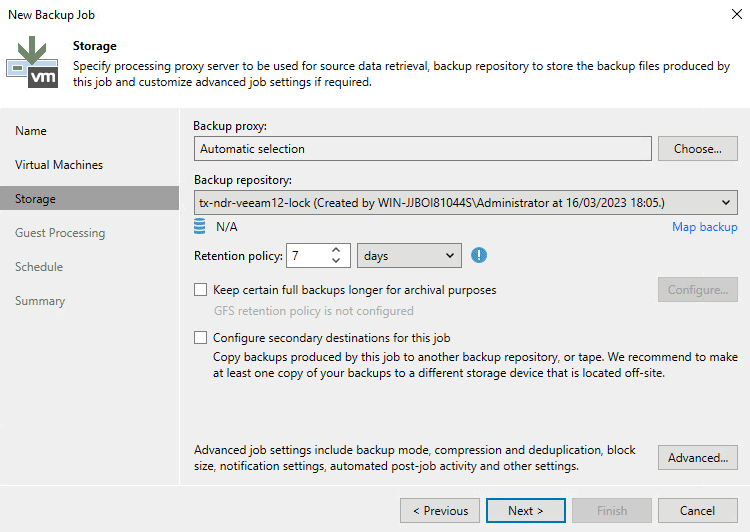The height and width of the screenshot is (532, 750).
Task: Click the repository database capacity icon
Action: tap(200, 227)
